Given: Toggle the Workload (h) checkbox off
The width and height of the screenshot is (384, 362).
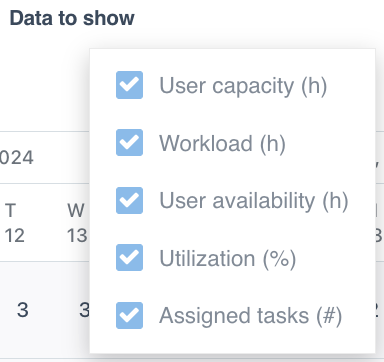Looking at the screenshot, I should point(129,143).
